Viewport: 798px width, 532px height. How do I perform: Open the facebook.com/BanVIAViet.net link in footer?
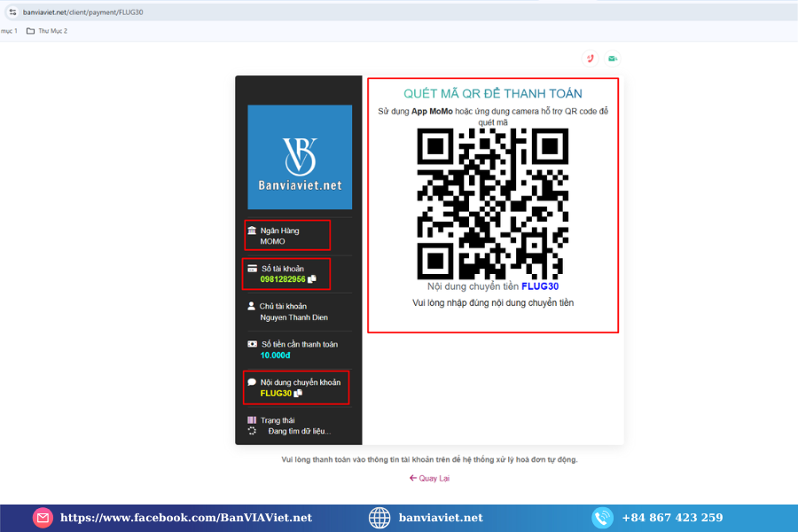click(186, 518)
